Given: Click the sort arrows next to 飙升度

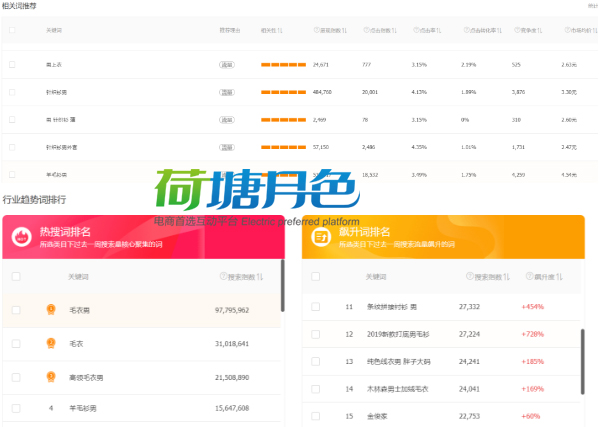Looking at the screenshot, I should coord(559,277).
